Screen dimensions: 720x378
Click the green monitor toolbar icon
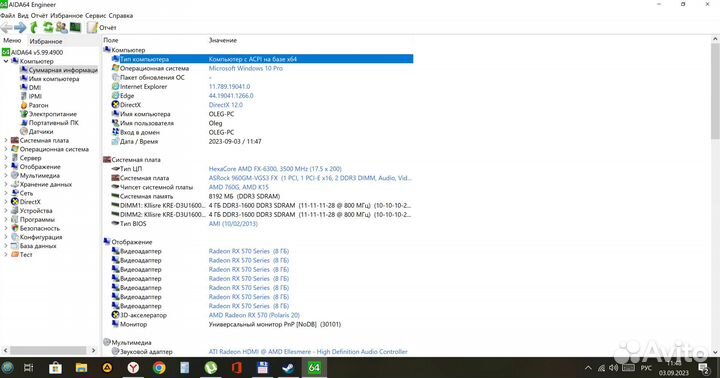point(75,28)
